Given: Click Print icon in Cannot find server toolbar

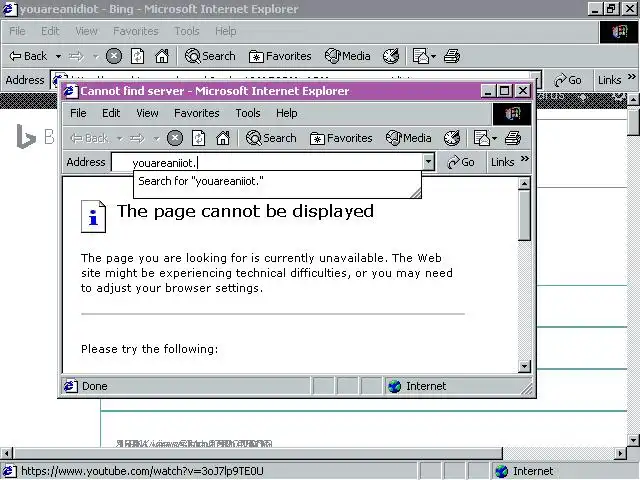Looking at the screenshot, I should (513, 138).
